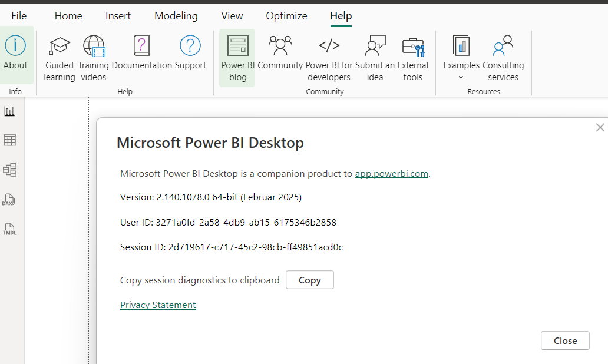Screen dimensions: 608x364
Task: Open the Power BI blog
Action: click(237, 58)
